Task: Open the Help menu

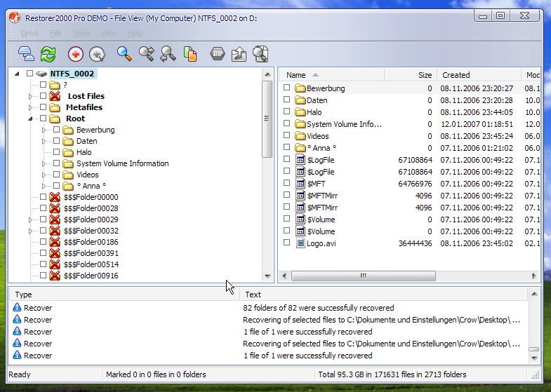Action: (x=135, y=33)
